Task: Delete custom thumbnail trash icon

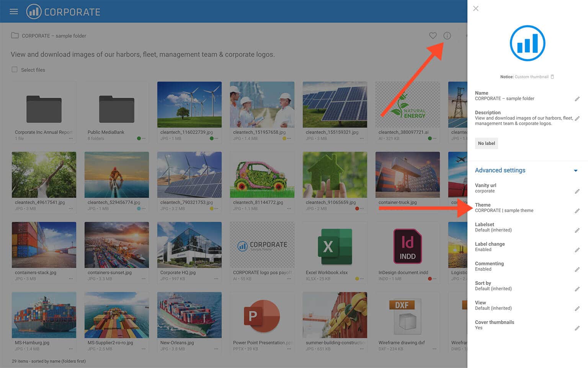Action: [x=552, y=77]
